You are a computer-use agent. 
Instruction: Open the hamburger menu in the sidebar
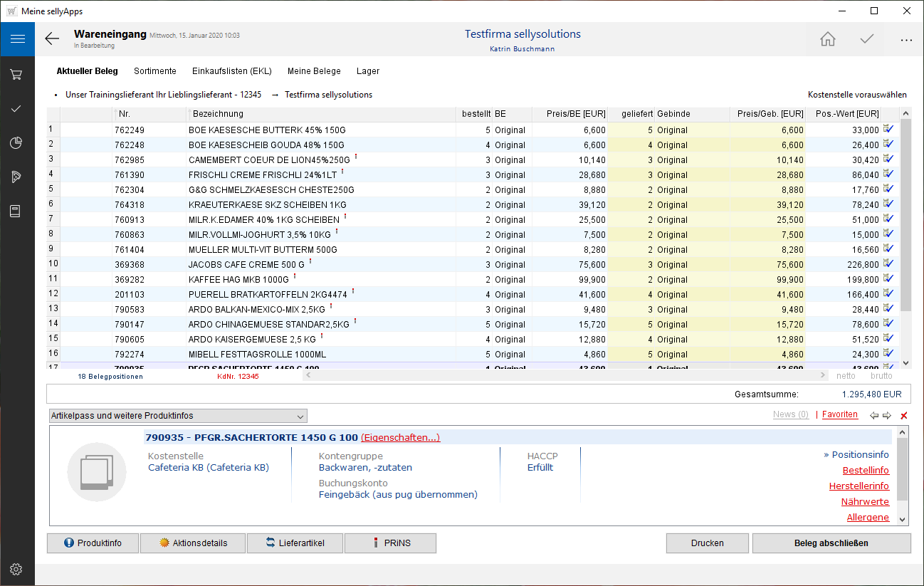point(17,39)
